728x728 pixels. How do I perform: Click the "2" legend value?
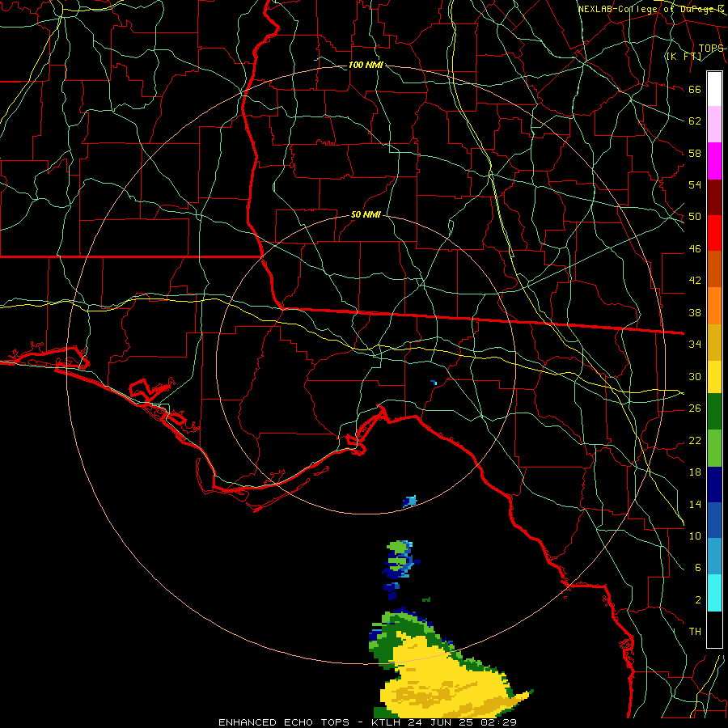[697, 599]
